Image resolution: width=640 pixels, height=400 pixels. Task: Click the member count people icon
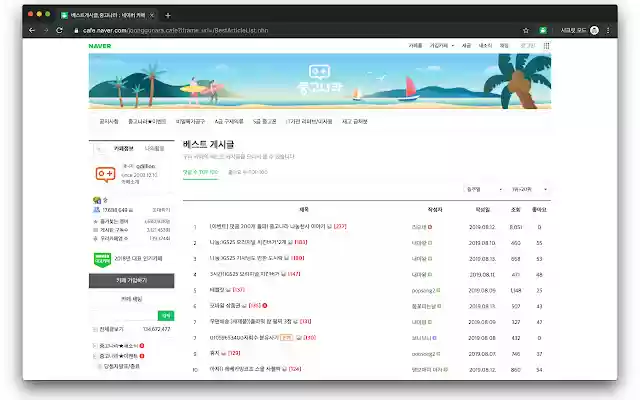(96, 210)
